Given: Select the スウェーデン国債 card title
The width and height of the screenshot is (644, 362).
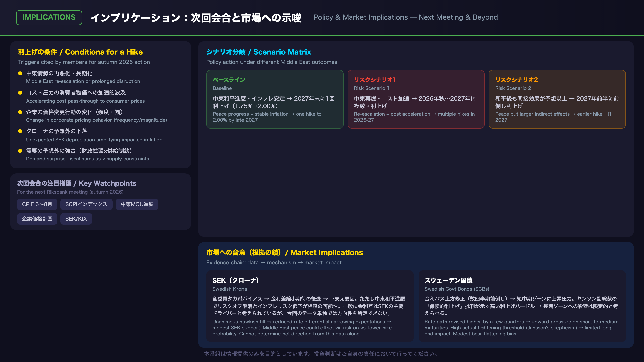Looking at the screenshot, I should (449, 280).
